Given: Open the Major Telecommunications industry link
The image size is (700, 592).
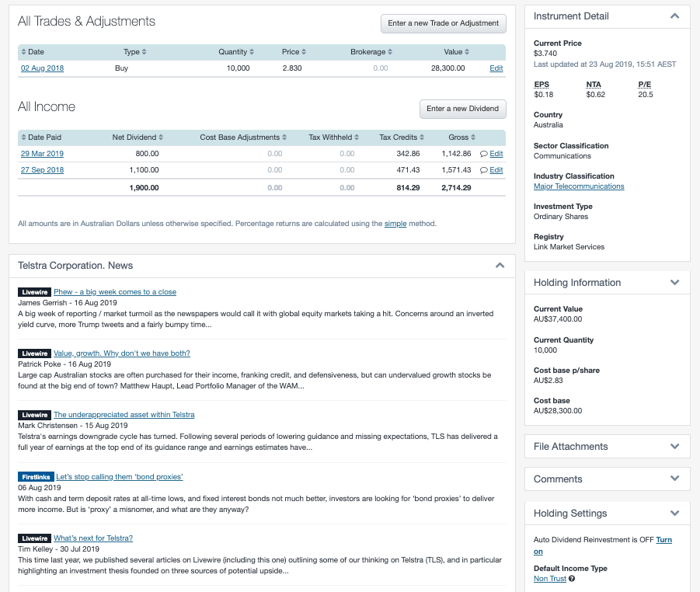Looking at the screenshot, I should tap(580, 186).
